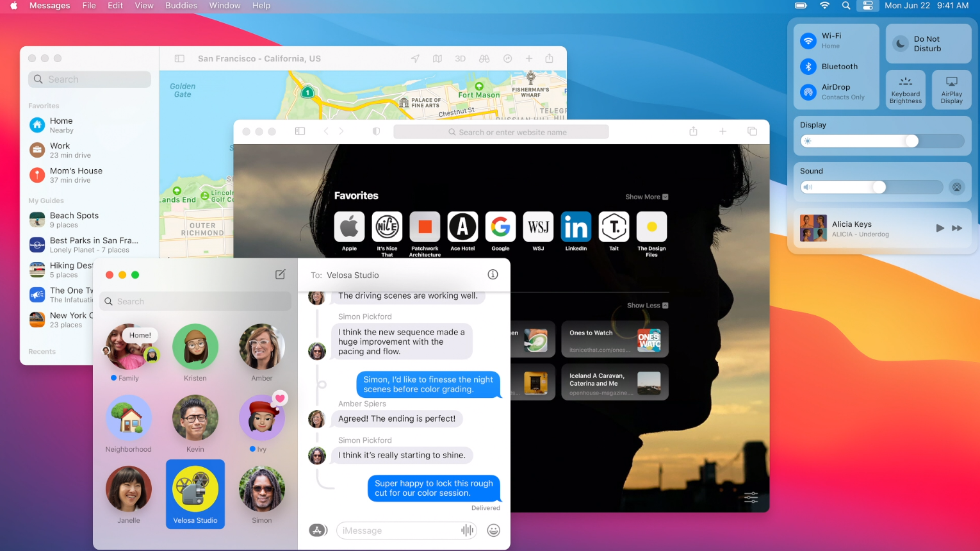Image resolution: width=980 pixels, height=551 pixels.
Task: Click the iMessage text field
Action: pyautogui.click(x=397, y=530)
